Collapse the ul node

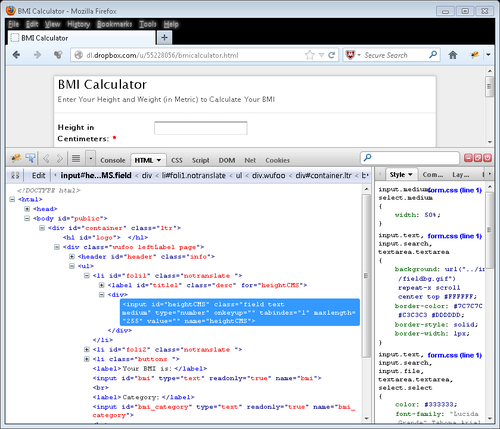[72, 266]
